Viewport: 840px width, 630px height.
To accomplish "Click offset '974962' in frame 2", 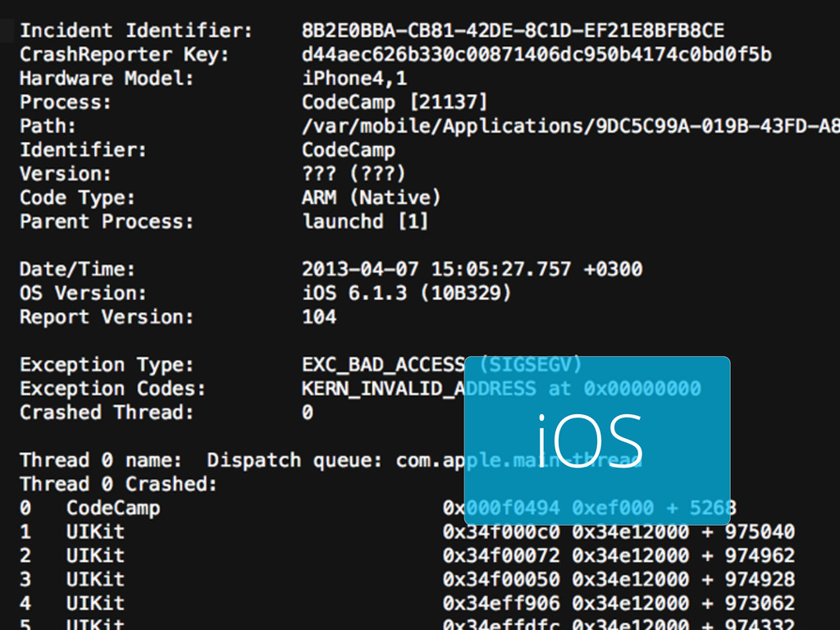I will (760, 555).
